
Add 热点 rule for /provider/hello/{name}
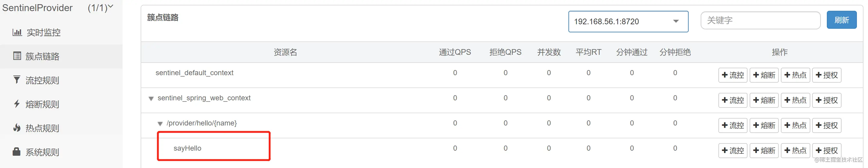(x=795, y=125)
